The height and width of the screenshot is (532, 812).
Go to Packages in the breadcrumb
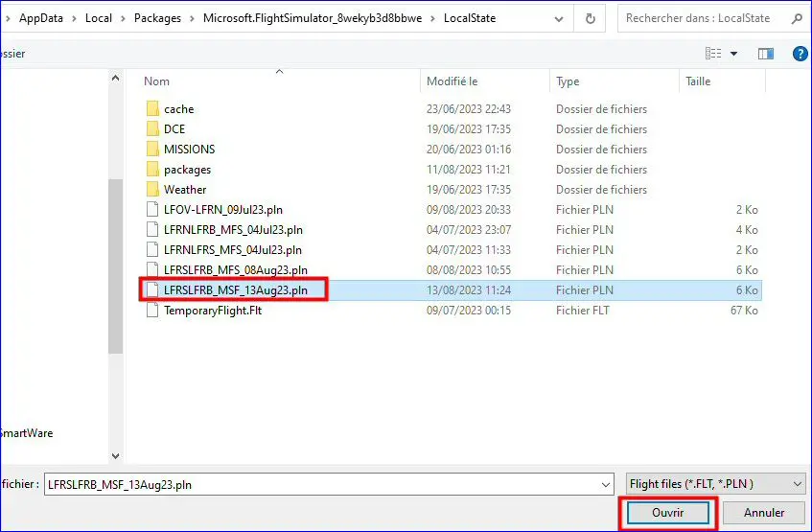coord(157,18)
